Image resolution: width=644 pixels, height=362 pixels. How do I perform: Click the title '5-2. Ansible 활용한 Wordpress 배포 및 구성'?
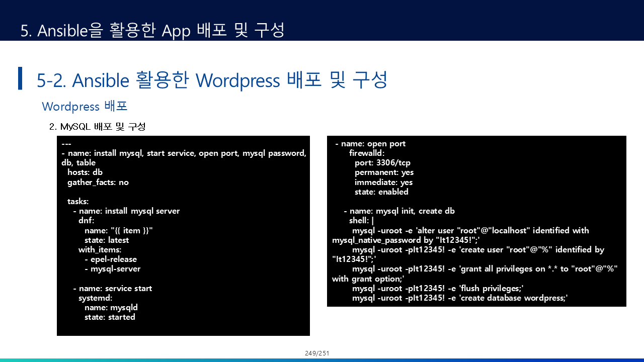tap(212, 80)
